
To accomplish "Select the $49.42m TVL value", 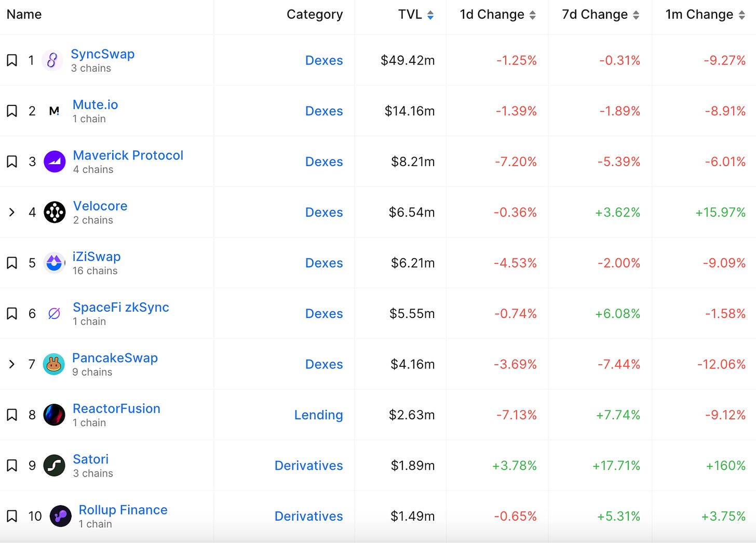I will tap(408, 60).
